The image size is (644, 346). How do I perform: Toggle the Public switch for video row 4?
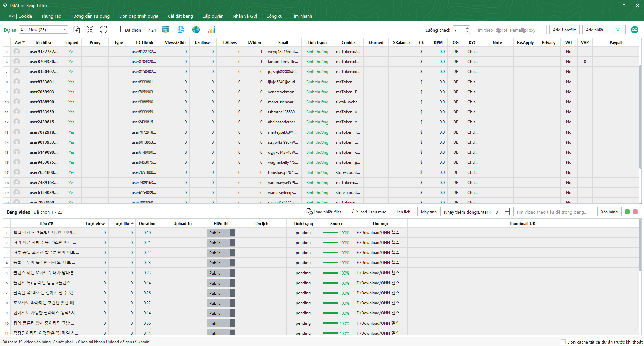click(x=221, y=263)
